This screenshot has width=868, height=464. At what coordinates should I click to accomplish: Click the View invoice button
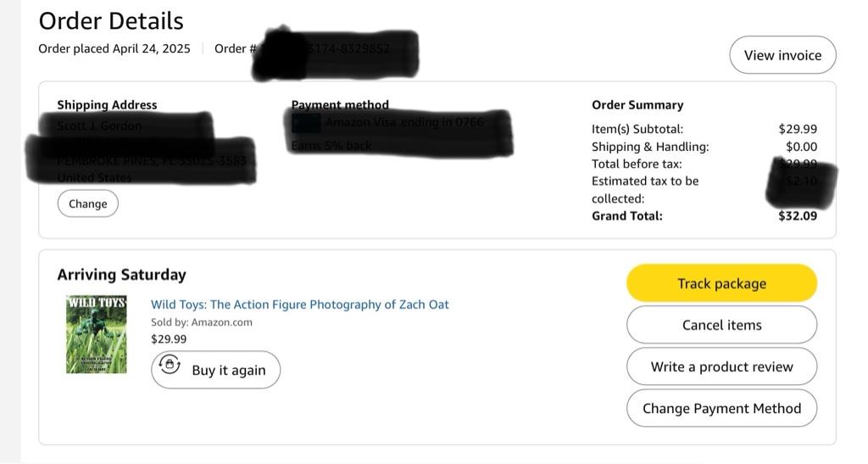click(x=782, y=55)
